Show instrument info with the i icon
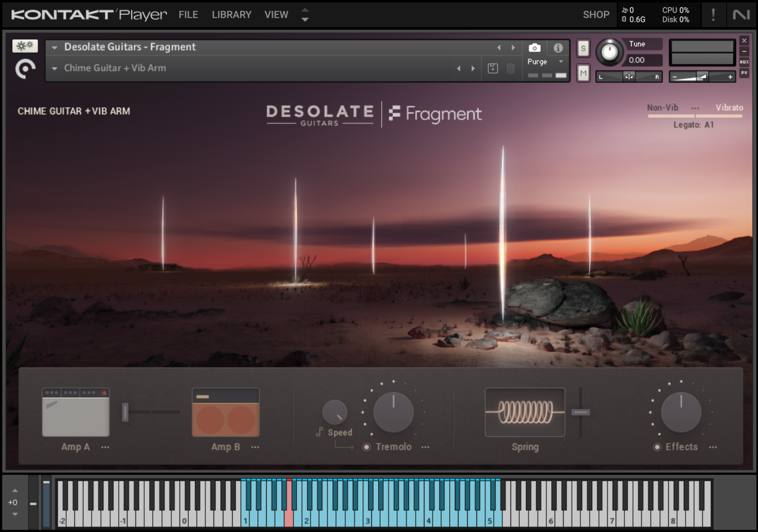This screenshot has width=758, height=532. (x=558, y=48)
